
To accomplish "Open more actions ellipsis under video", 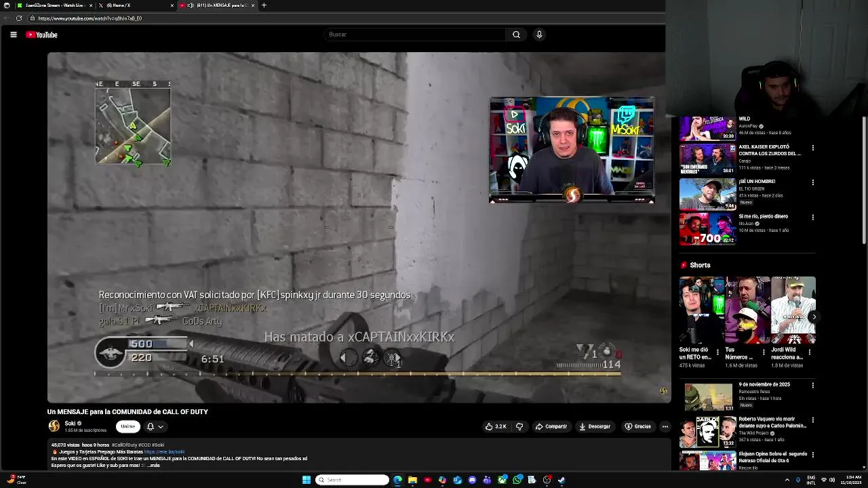I will [665, 426].
